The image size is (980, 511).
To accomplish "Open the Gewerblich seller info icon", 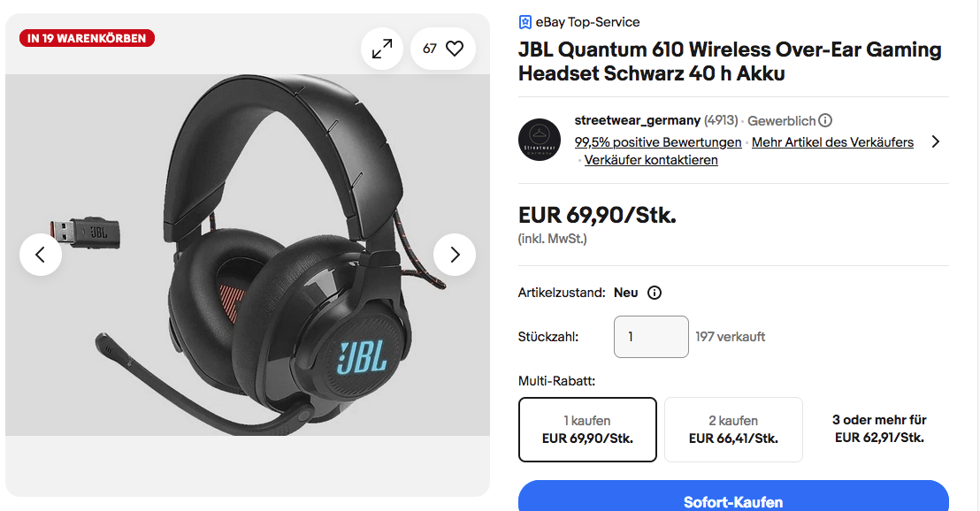I will (825, 120).
